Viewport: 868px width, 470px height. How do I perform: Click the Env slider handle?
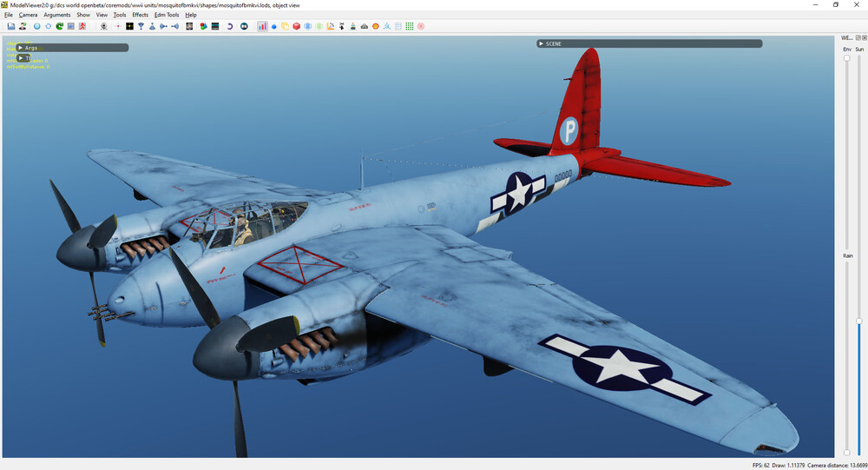click(847, 57)
